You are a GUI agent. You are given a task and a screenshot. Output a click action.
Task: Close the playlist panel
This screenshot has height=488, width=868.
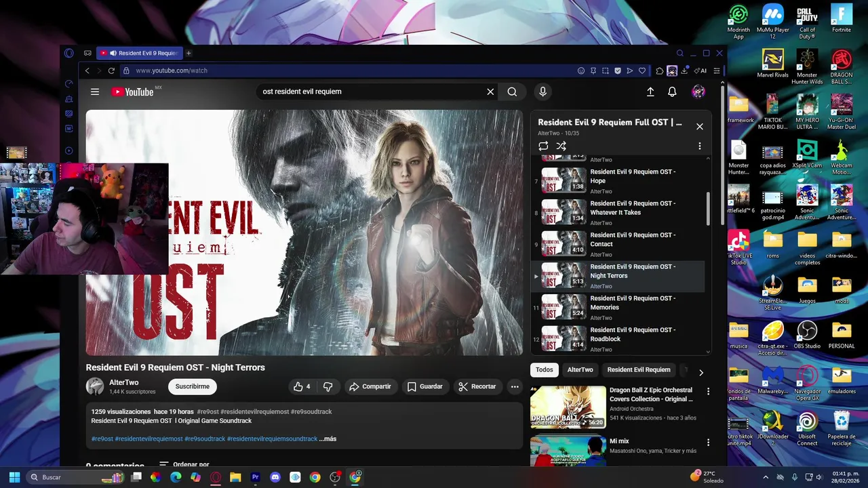click(700, 126)
